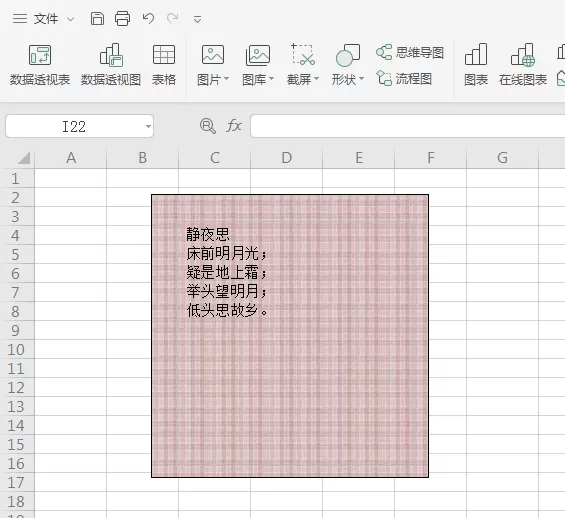Select column C header
The width and height of the screenshot is (565, 518).
[x=214, y=158]
